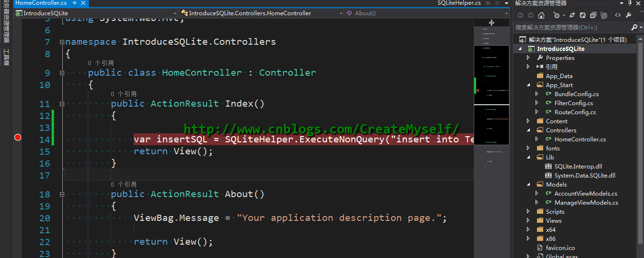
Task: Collapse the Lib folder
Action: tap(528, 157)
